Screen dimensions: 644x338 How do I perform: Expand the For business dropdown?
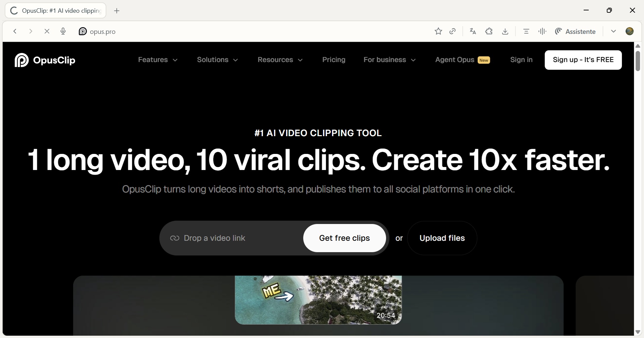(x=389, y=60)
